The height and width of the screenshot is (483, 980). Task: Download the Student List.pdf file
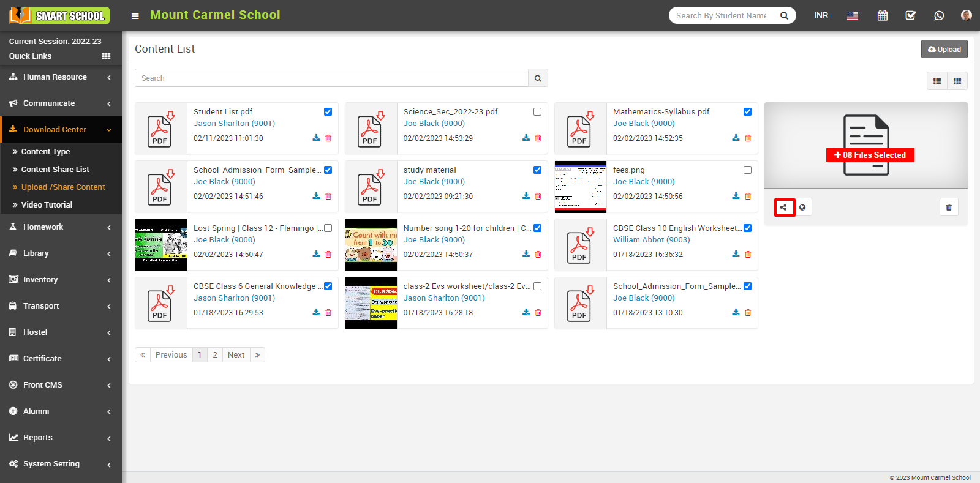[316, 138]
